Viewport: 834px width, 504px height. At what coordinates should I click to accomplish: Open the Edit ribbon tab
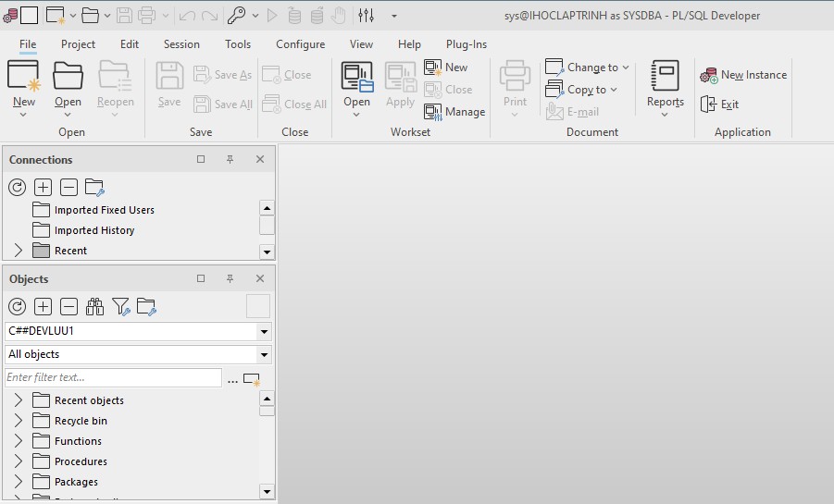[x=130, y=44]
